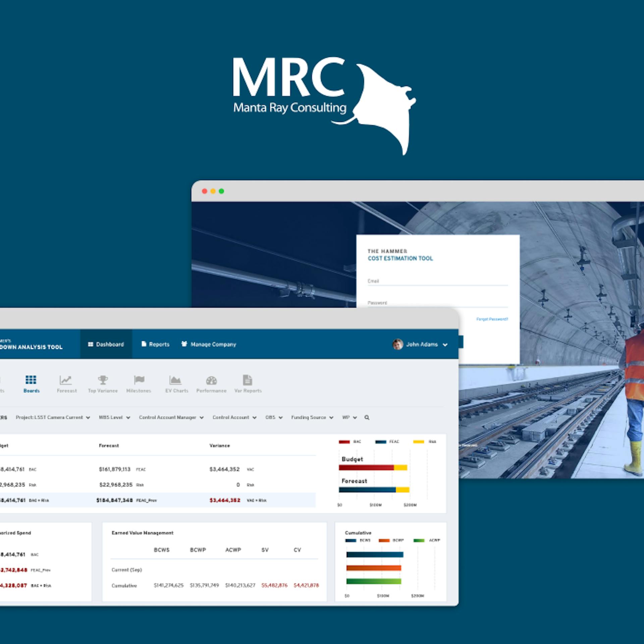Click the FEAC blue legend swatch
Image resolution: width=644 pixels, height=644 pixels.
tap(381, 442)
